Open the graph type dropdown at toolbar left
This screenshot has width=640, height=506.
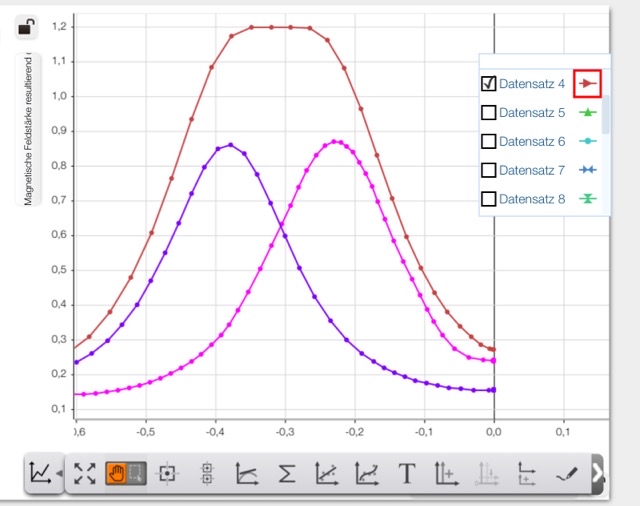click(x=44, y=473)
